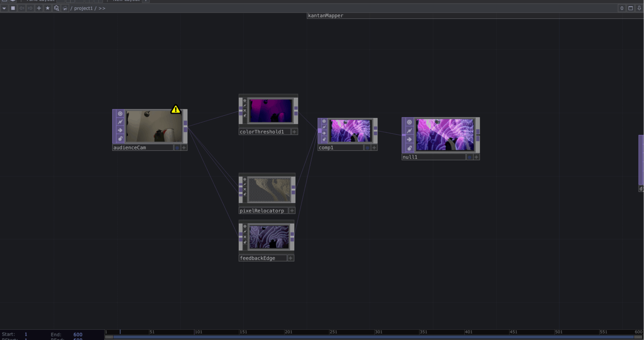Click the add-operator plus icon in the path bar
Image resolution: width=644 pixels, height=340 pixels.
(x=39, y=8)
